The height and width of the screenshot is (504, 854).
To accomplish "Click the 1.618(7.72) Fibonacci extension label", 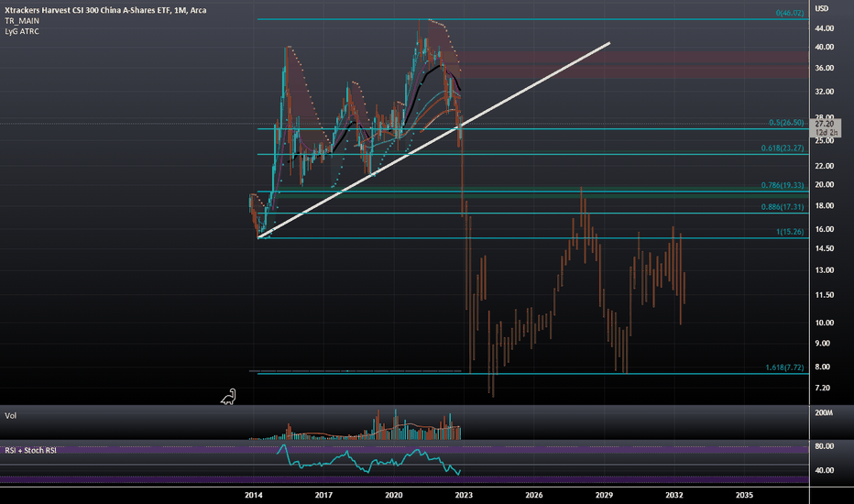I will 785,367.
